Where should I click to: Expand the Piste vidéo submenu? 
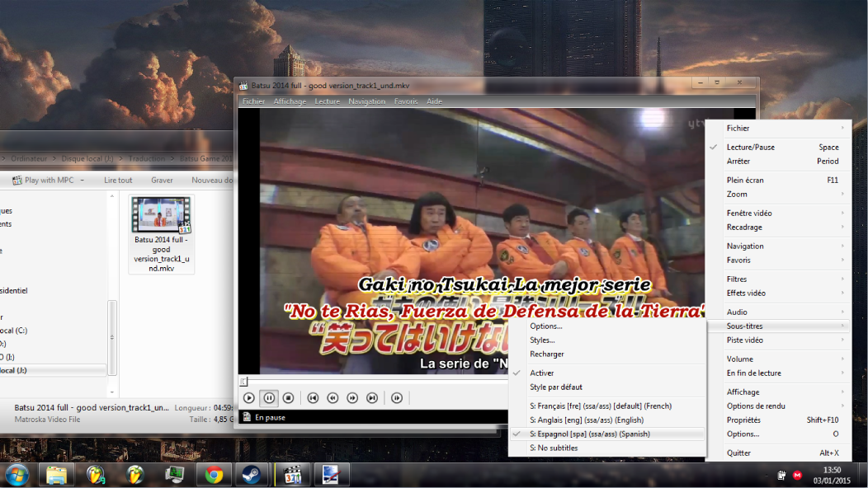(x=780, y=340)
